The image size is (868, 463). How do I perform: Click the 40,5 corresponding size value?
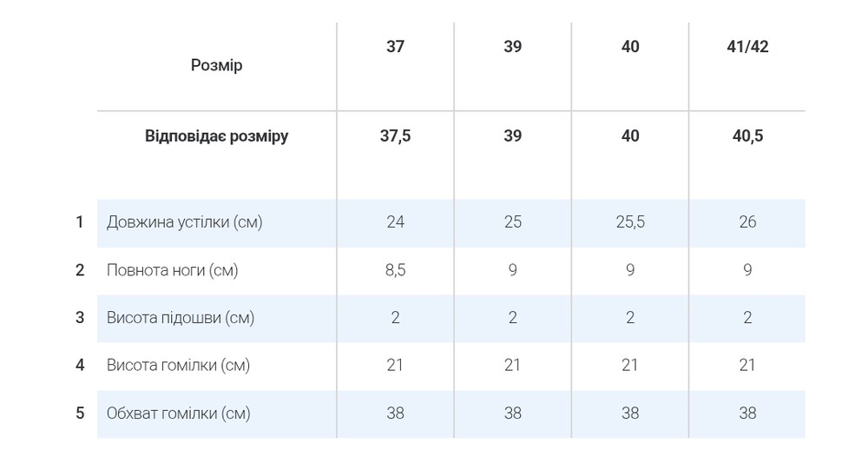(747, 136)
